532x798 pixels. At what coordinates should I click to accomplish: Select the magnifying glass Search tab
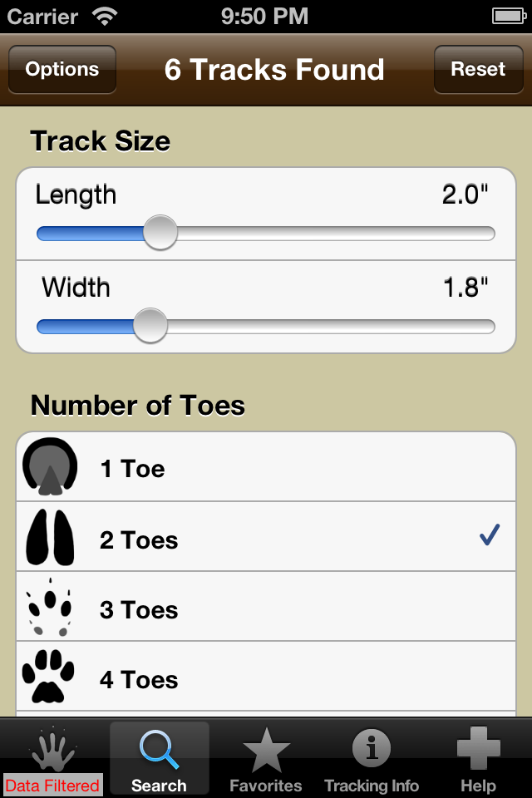[160, 758]
